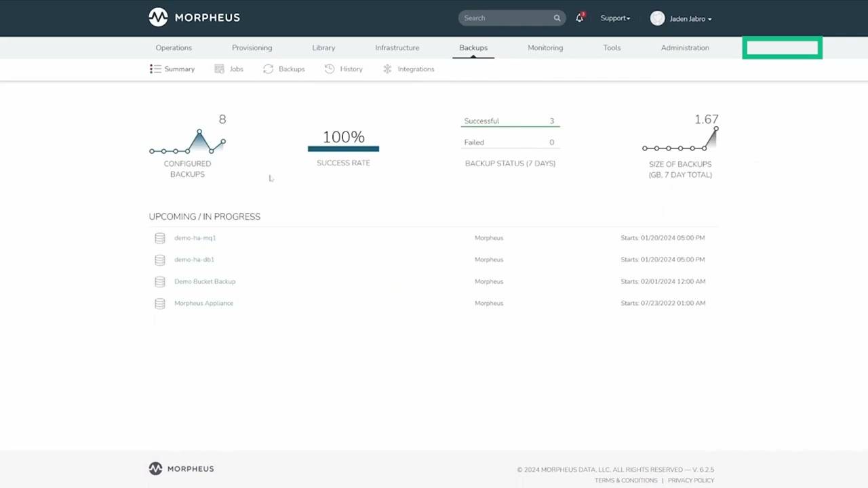Click the search magnifier icon

pyautogui.click(x=557, y=18)
